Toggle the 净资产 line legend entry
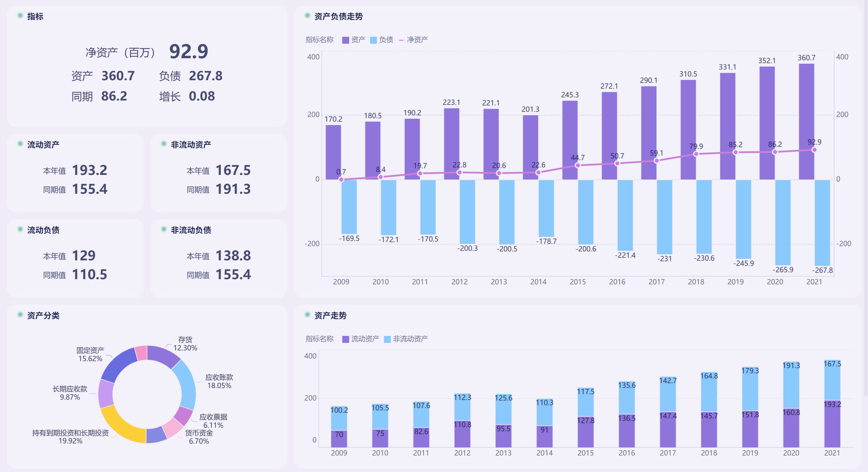The height and width of the screenshot is (472, 868). [417, 40]
